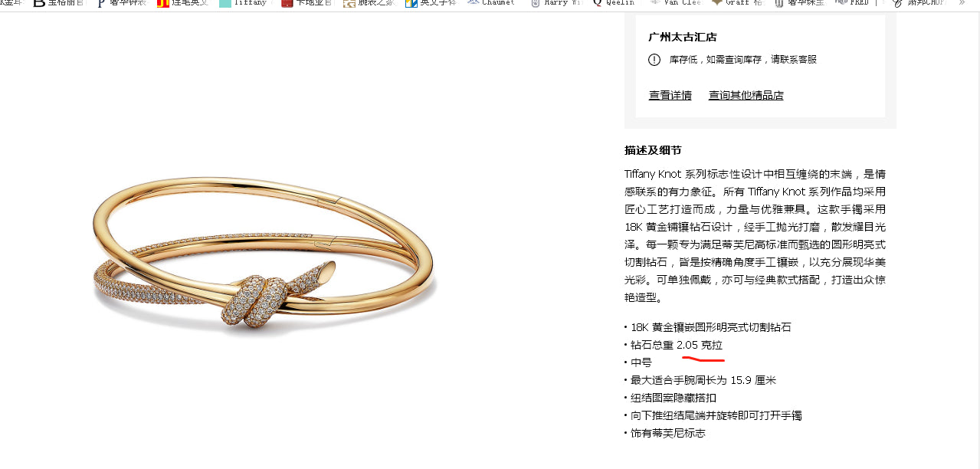Open the Van Cleef bookmark
Viewport: 980px width, 469px height.
point(676,3)
